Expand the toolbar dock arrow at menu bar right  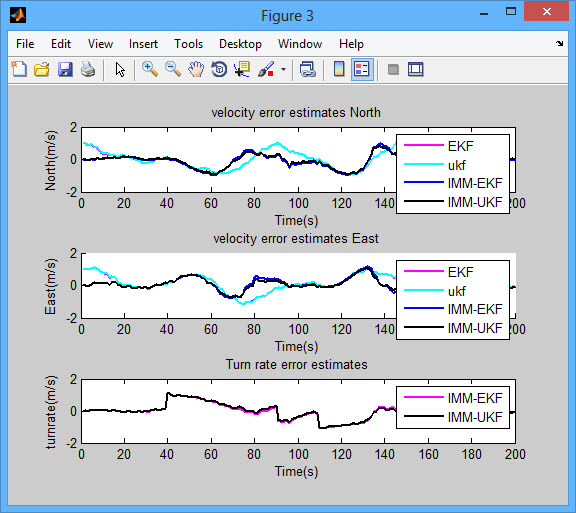tap(559, 44)
